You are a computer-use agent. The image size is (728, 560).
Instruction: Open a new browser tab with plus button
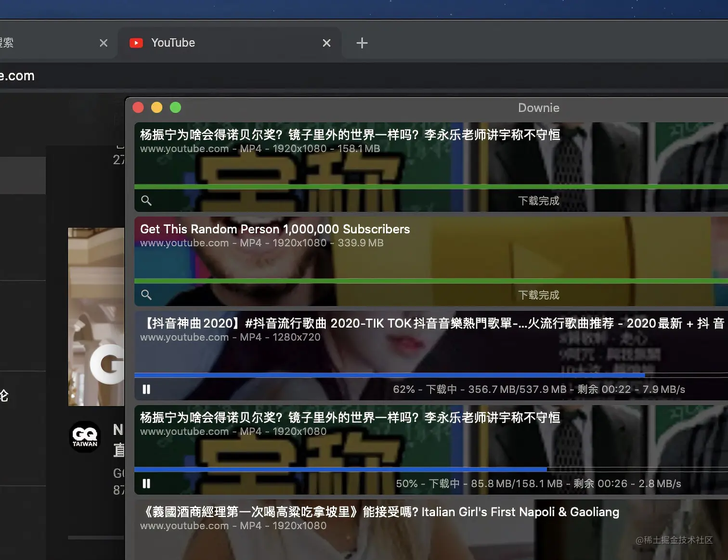click(362, 43)
